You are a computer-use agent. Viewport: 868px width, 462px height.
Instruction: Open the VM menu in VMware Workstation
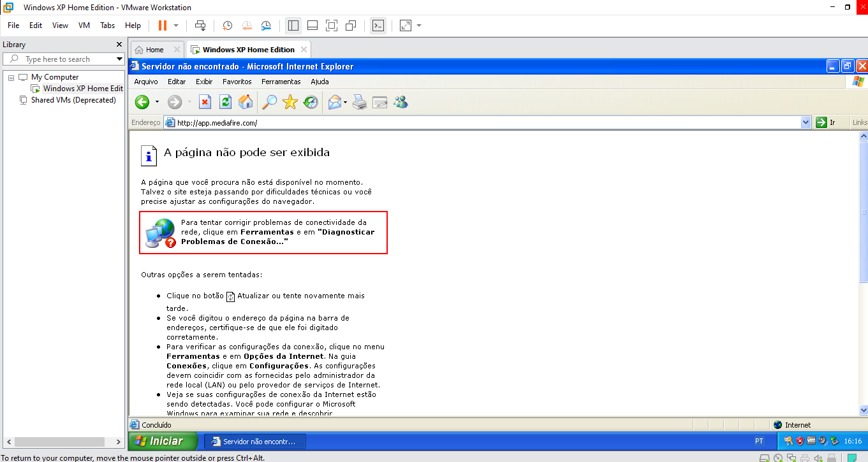tap(84, 25)
